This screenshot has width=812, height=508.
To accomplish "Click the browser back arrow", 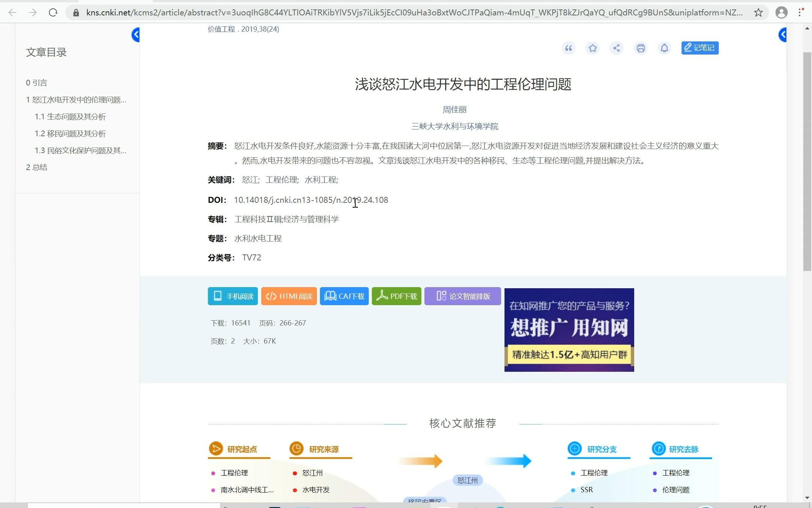I will point(12,12).
